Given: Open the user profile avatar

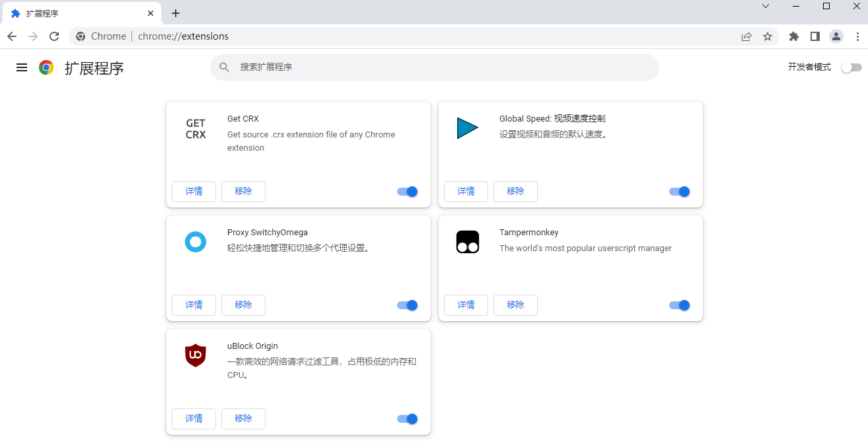Looking at the screenshot, I should (x=836, y=36).
